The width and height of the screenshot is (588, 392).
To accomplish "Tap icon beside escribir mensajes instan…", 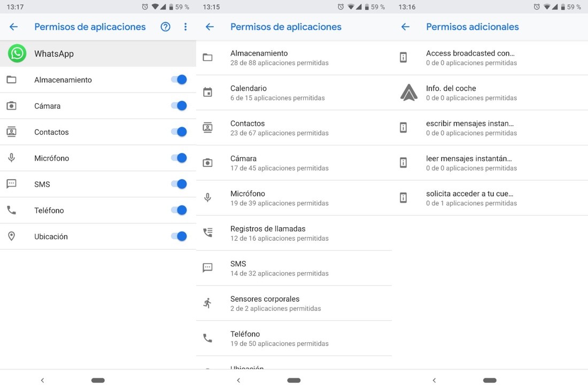I will (403, 127).
